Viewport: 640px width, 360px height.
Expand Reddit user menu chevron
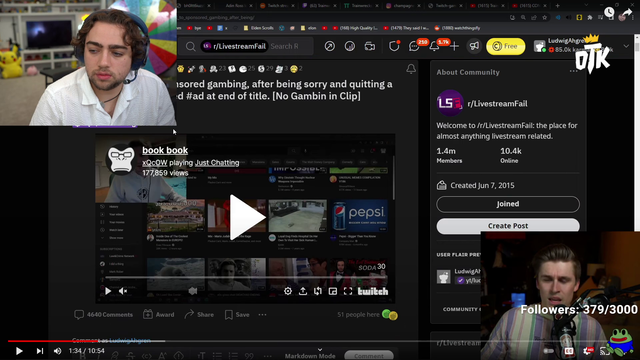626,47
